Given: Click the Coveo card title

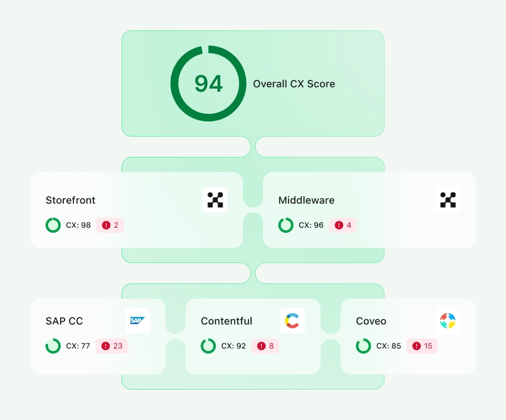Looking at the screenshot, I should pos(371,321).
